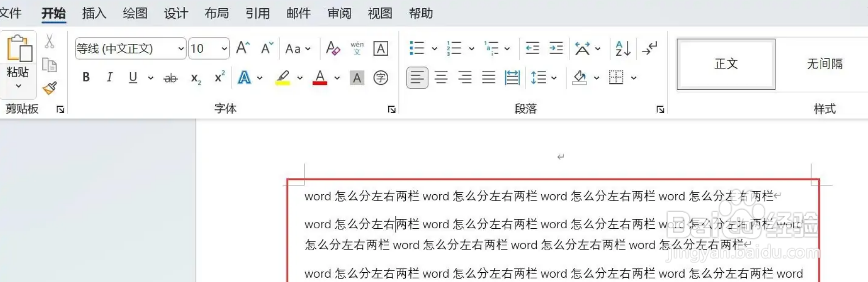Apply borders to paragraph
The image size is (868, 282).
tap(616, 78)
